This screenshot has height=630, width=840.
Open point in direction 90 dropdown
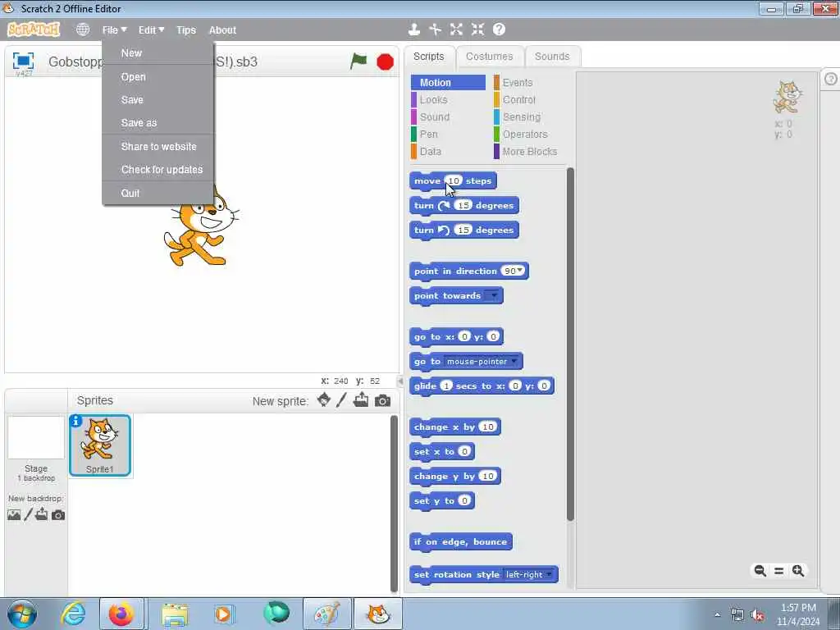519,271
